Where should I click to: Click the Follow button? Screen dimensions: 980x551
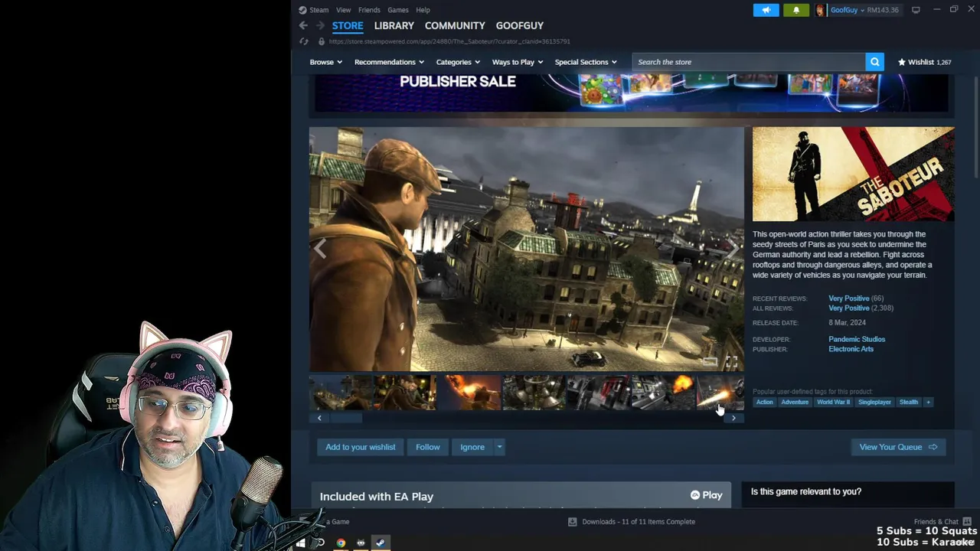point(428,447)
